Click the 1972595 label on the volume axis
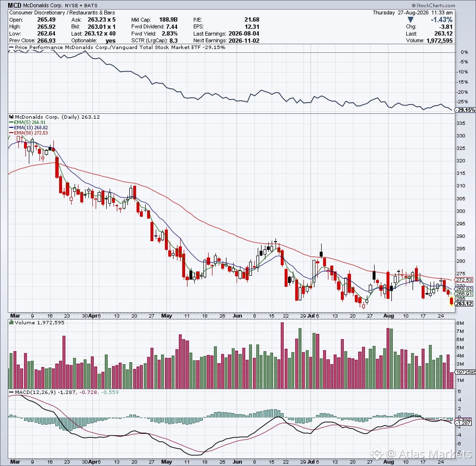 tap(465, 372)
